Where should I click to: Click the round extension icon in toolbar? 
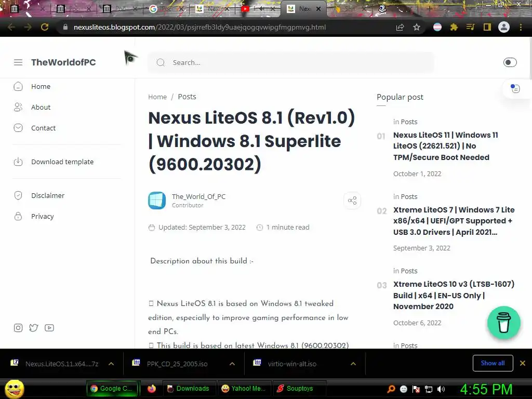pyautogui.click(x=437, y=27)
